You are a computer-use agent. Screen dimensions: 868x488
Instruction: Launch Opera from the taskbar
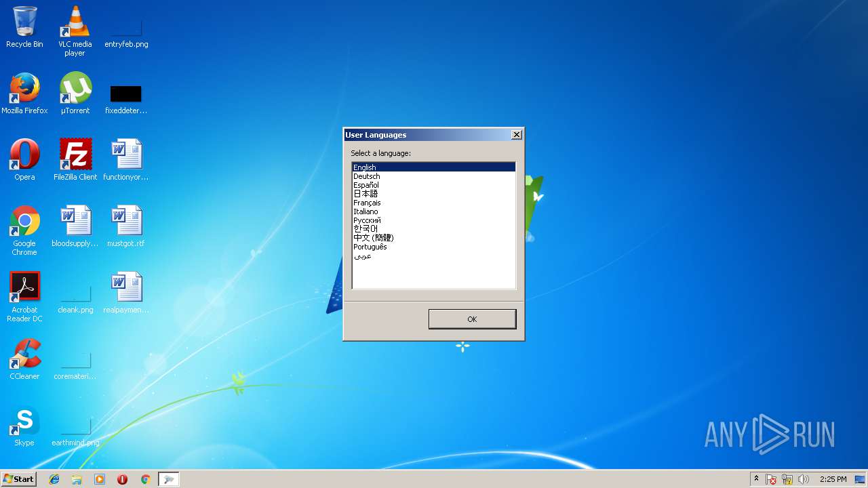pyautogui.click(x=123, y=479)
